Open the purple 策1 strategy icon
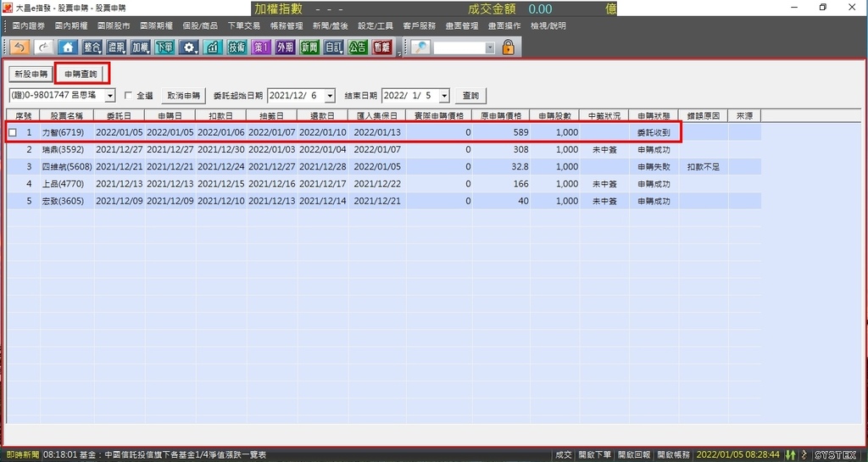The image size is (868, 462). pyautogui.click(x=261, y=47)
